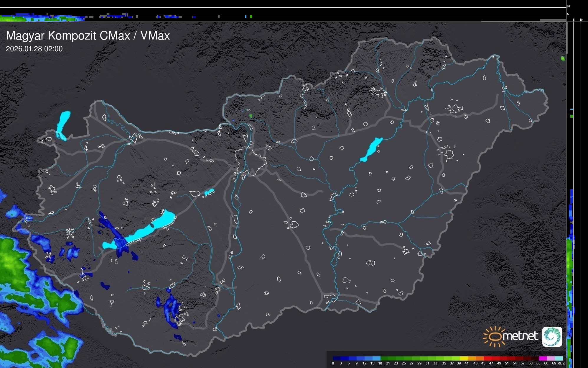Click the small green radar echo north of Budapest
Image resolution: width=588 pixels, height=368 pixels.
(251, 116)
